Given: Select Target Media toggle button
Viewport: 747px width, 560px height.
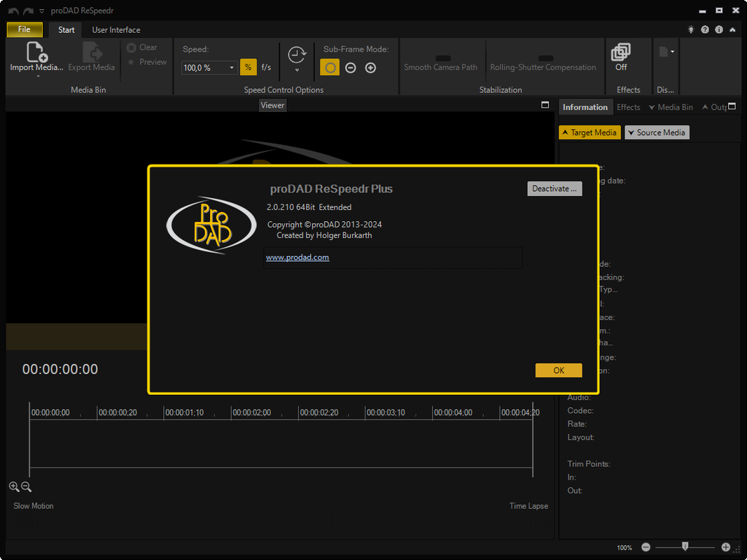Looking at the screenshot, I should click(589, 132).
